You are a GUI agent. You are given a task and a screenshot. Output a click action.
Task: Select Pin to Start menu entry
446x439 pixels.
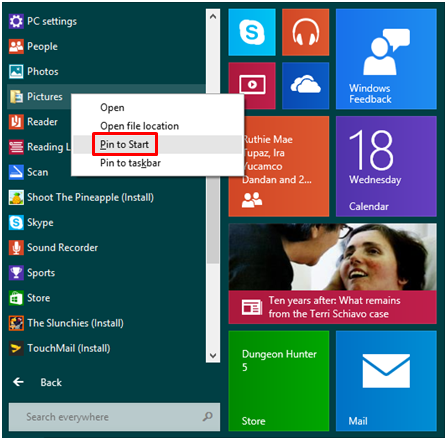tap(158, 144)
